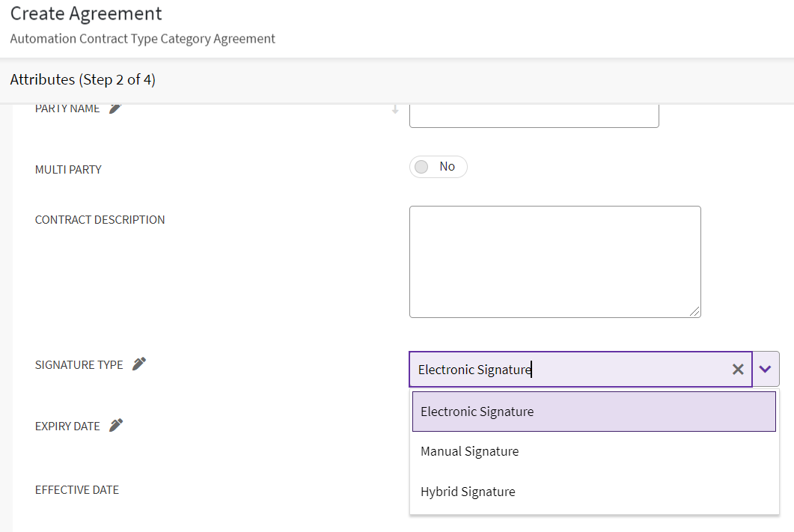Click the pencil icon beside Party Name

point(114,108)
